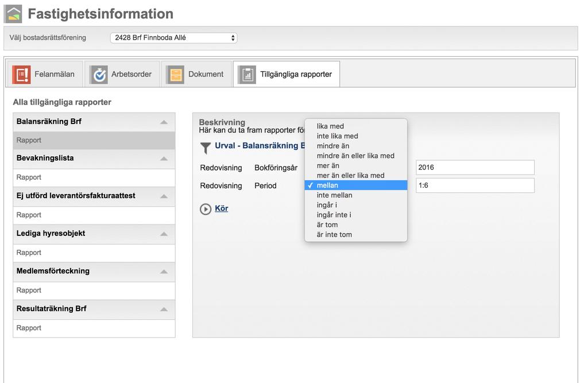Click the Bokföringsår value field 2016
Viewport: 588px width, 383px height.
click(x=475, y=167)
